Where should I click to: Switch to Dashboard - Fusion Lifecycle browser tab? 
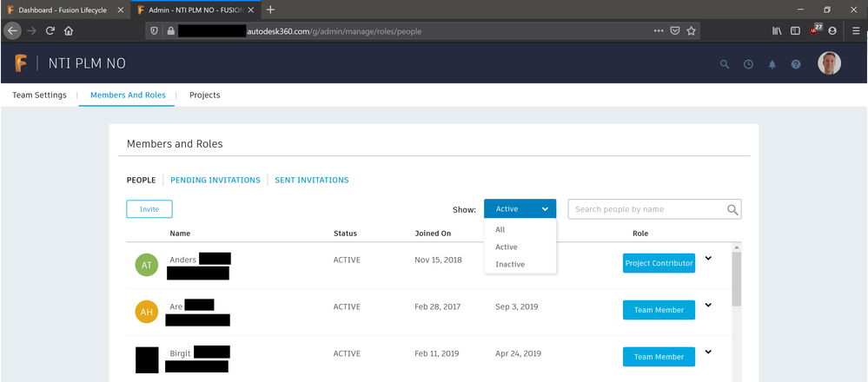[63, 10]
